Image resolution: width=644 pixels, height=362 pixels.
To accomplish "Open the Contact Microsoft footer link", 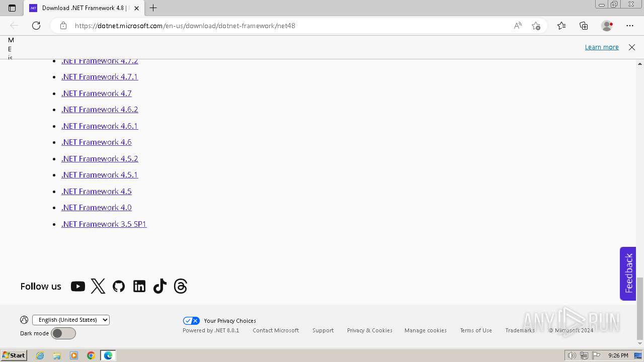I will 276,330.
